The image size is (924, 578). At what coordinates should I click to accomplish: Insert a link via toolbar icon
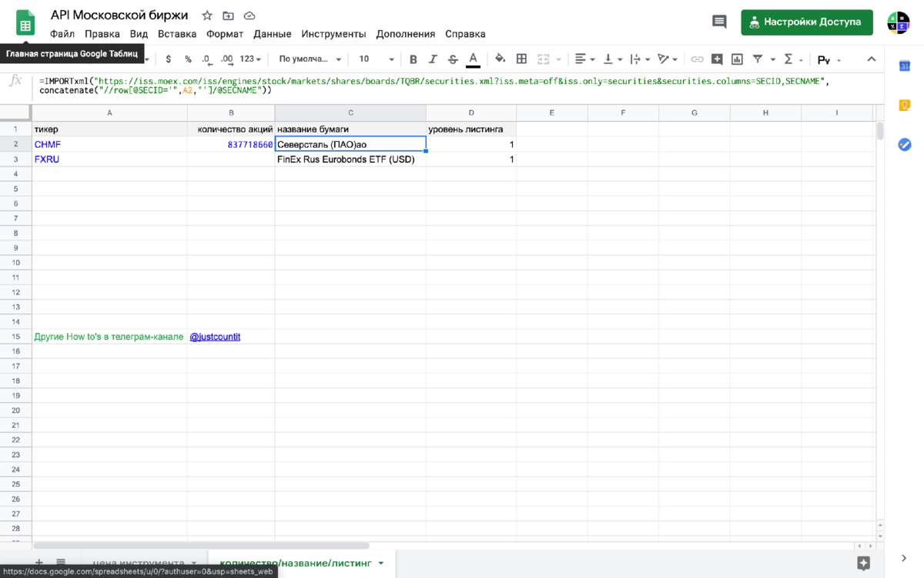697,59
